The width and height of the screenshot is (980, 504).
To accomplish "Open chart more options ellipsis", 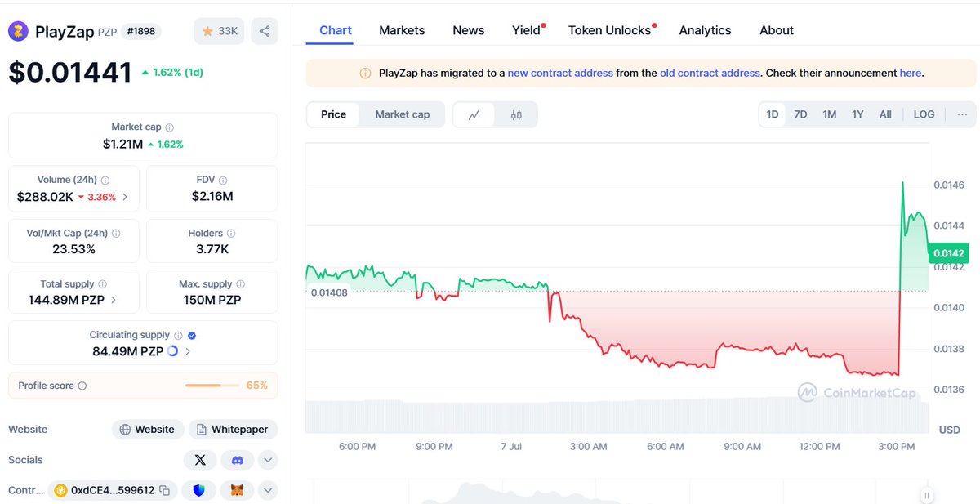I will point(962,114).
